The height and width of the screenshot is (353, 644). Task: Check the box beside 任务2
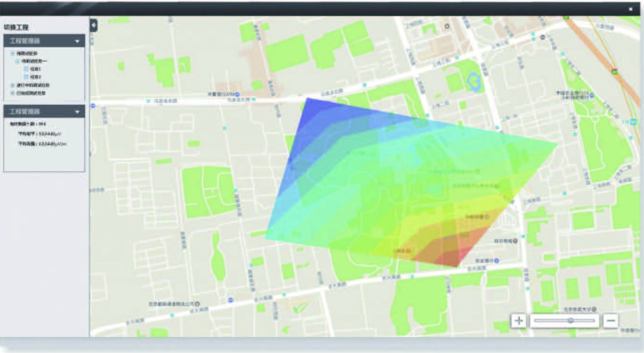(x=26, y=76)
